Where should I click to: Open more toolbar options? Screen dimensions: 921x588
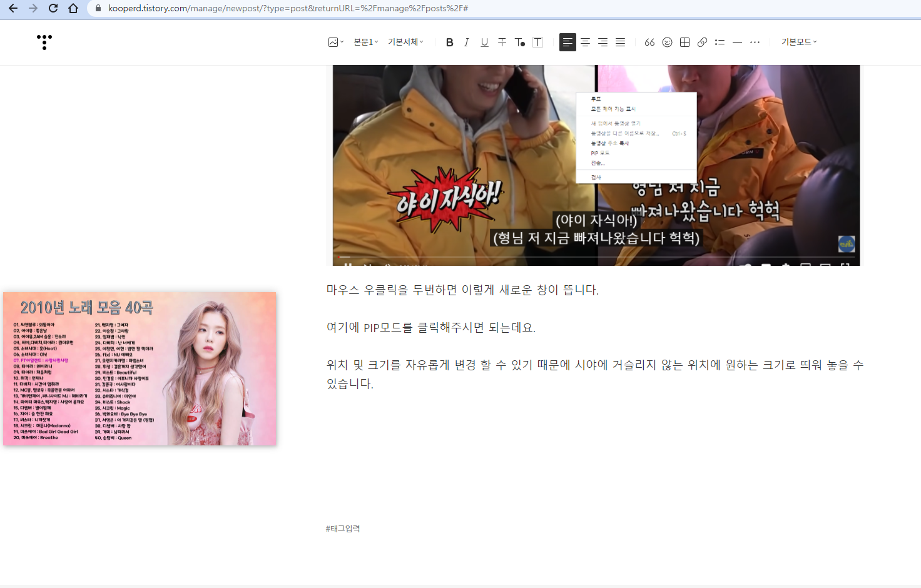click(755, 42)
